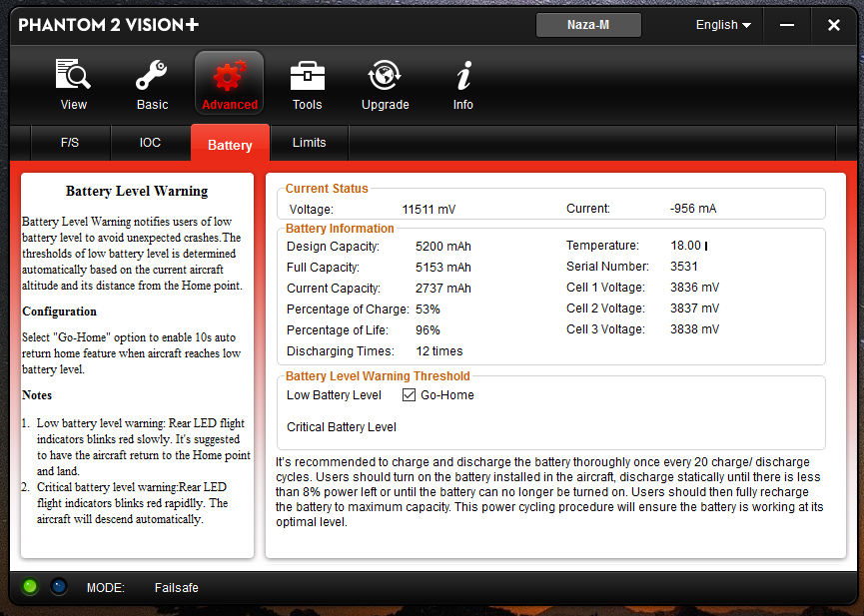Click the Low Battery Level label
864x616 pixels.
point(334,395)
